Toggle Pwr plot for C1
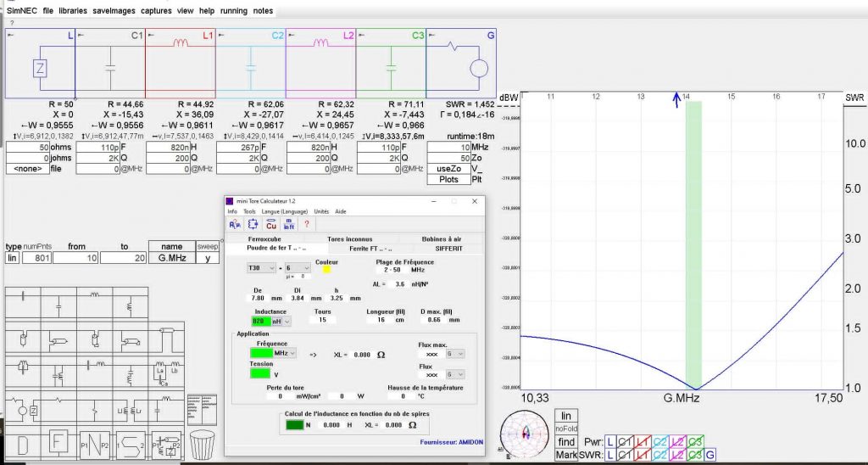This screenshot has height=465, width=868. pyautogui.click(x=626, y=442)
